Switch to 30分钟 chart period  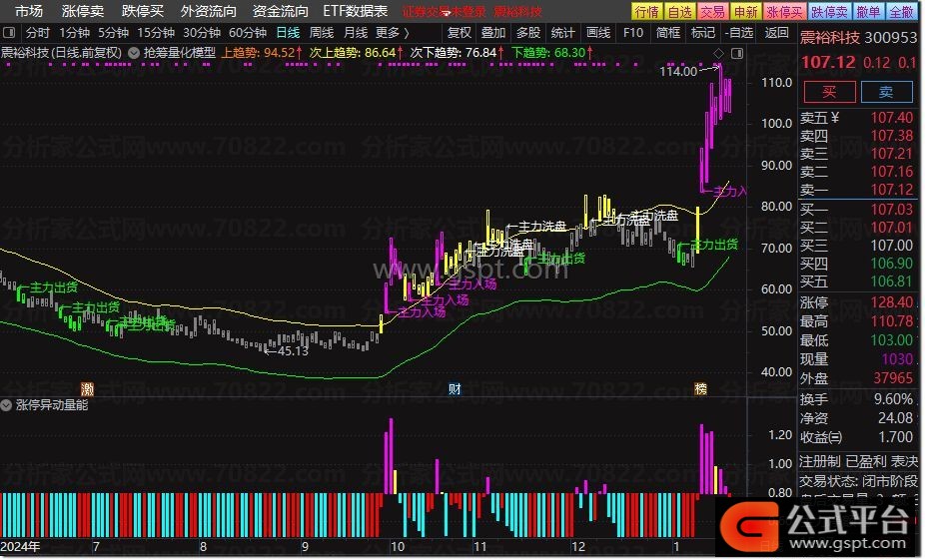tap(202, 33)
